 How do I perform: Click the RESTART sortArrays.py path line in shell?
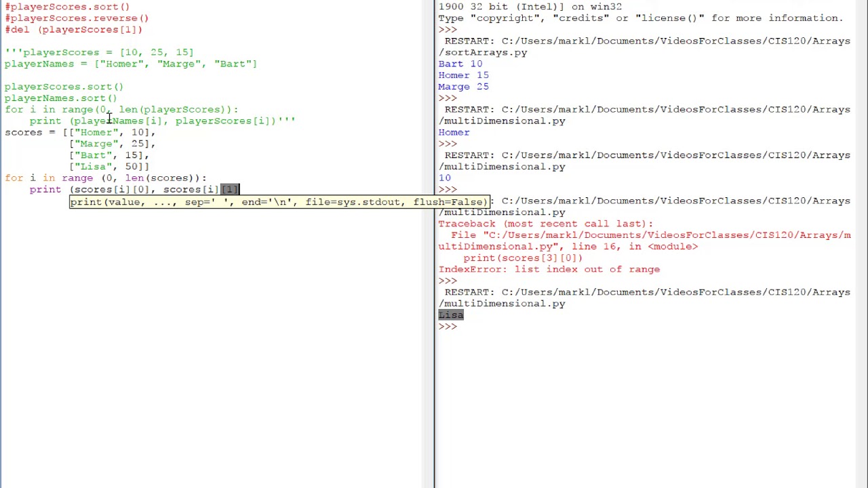(644, 47)
